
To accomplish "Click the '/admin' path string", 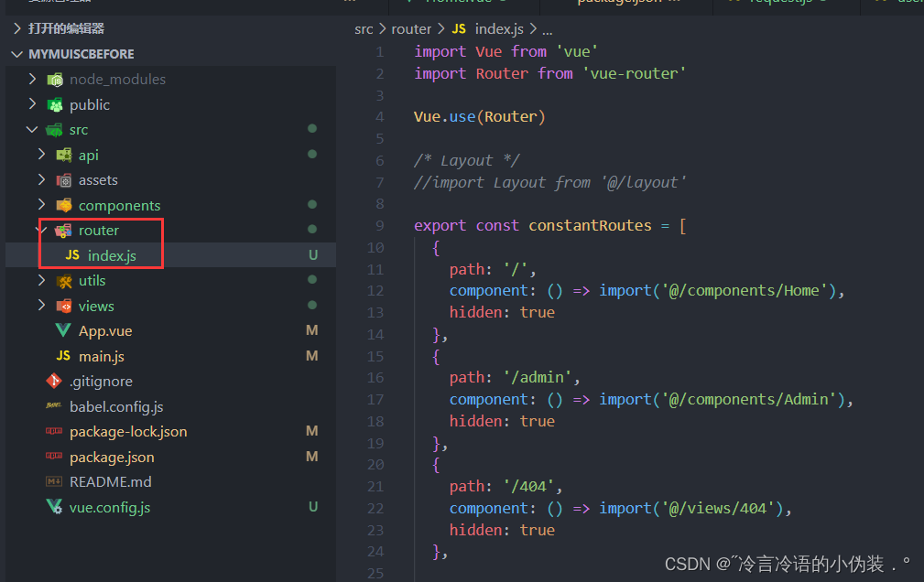I will tap(538, 378).
